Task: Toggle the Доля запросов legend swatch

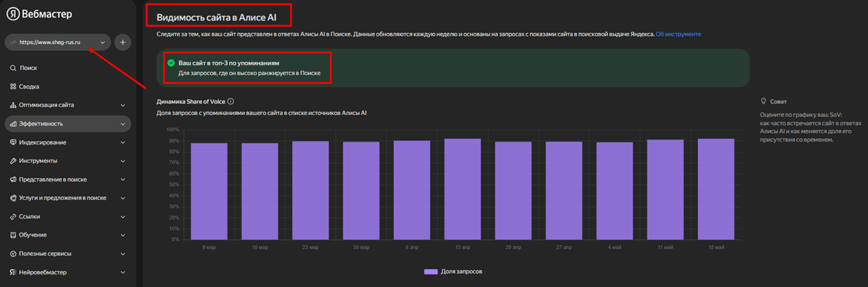Action: [431, 272]
